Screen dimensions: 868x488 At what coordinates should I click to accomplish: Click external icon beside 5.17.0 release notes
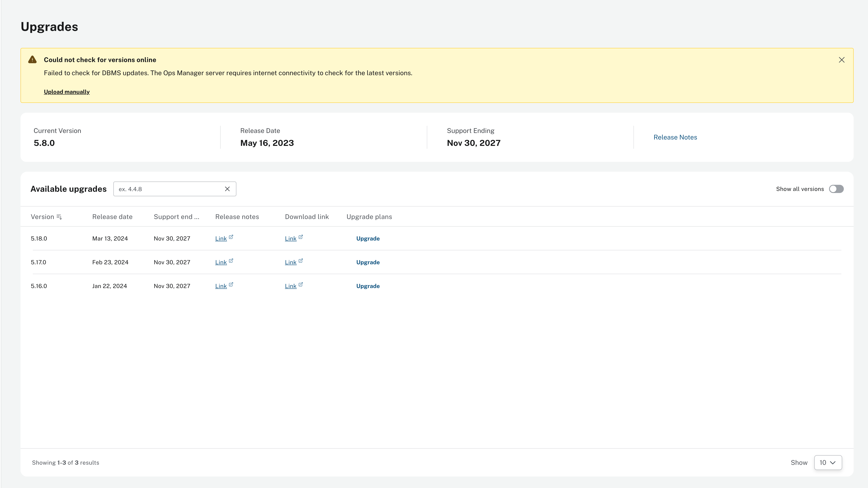pyautogui.click(x=231, y=261)
